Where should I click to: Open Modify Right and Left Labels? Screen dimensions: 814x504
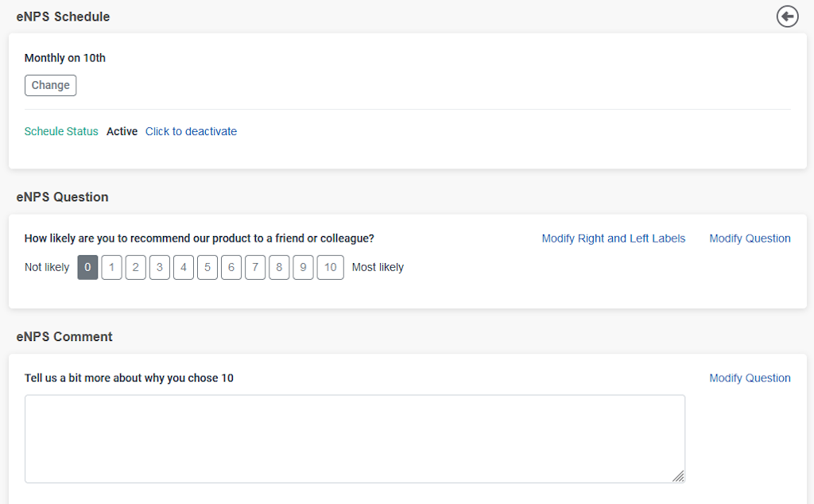point(613,238)
